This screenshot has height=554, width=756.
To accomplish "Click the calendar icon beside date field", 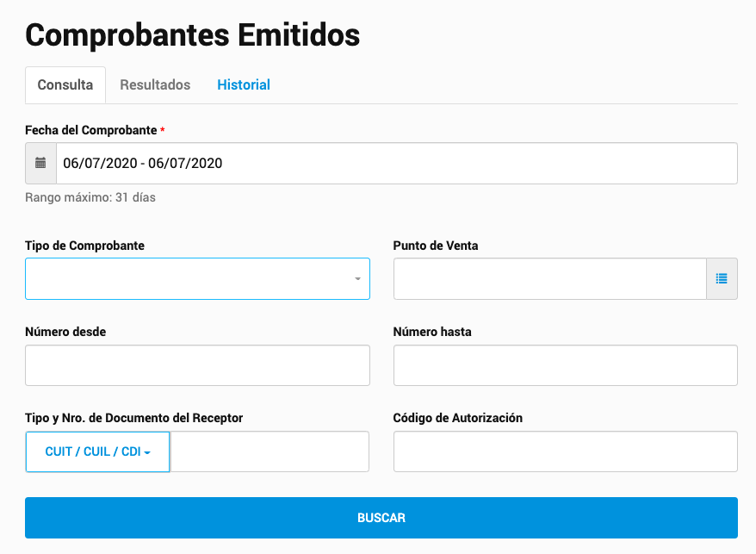I will pyautogui.click(x=40, y=163).
